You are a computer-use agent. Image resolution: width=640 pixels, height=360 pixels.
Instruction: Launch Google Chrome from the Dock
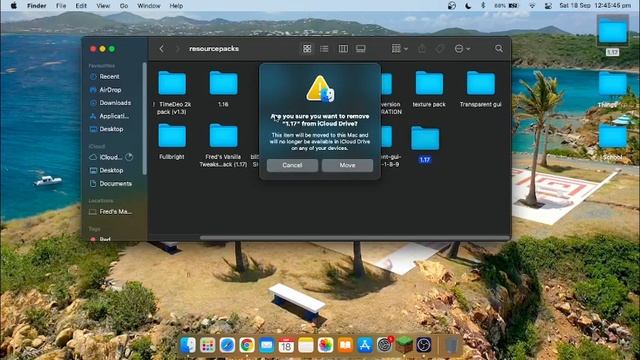(247, 345)
